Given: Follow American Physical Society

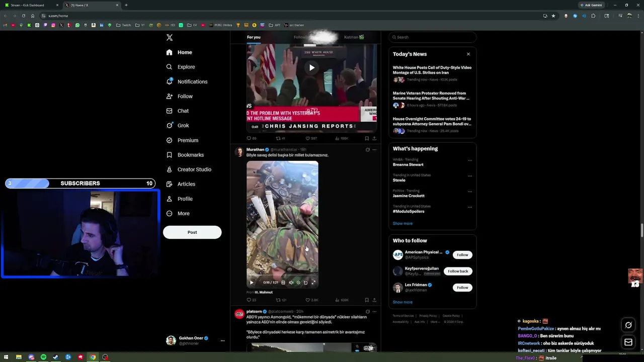Looking at the screenshot, I should (x=462, y=255).
